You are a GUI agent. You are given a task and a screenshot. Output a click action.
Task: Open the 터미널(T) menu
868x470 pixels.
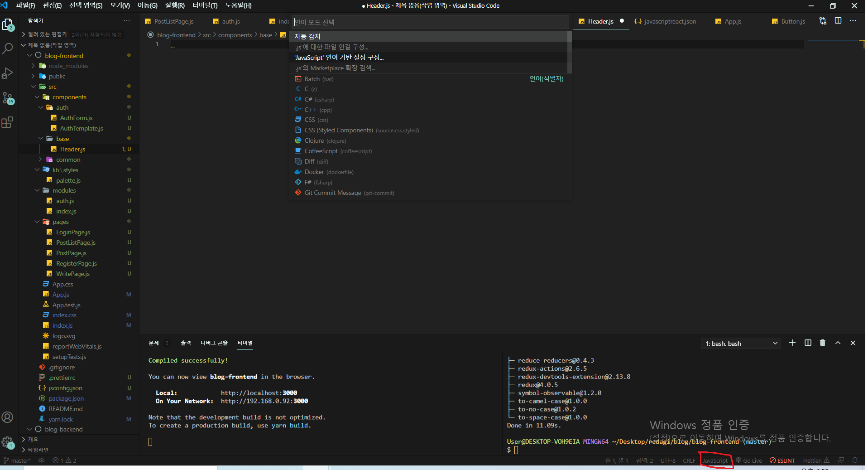(x=205, y=5)
